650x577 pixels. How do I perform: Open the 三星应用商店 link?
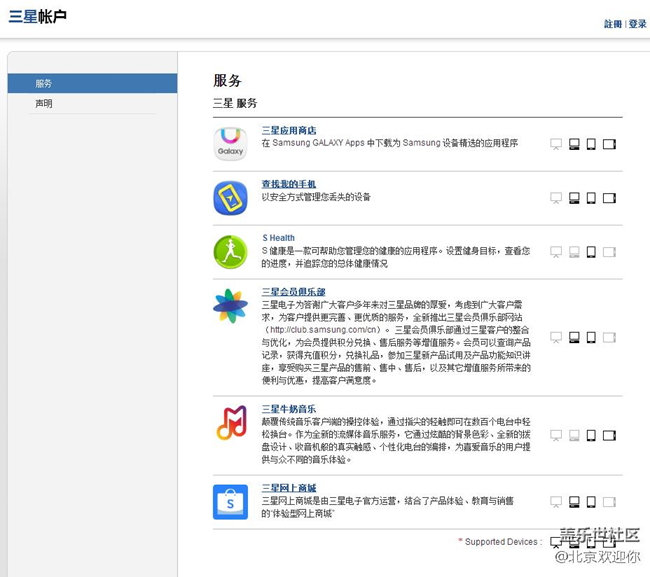click(289, 131)
